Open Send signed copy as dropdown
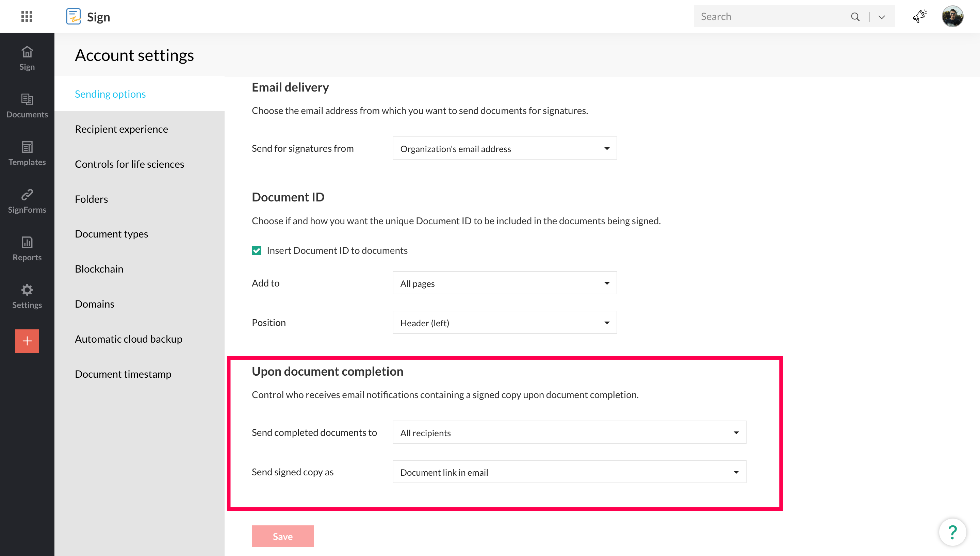This screenshot has width=980, height=556. coord(569,472)
